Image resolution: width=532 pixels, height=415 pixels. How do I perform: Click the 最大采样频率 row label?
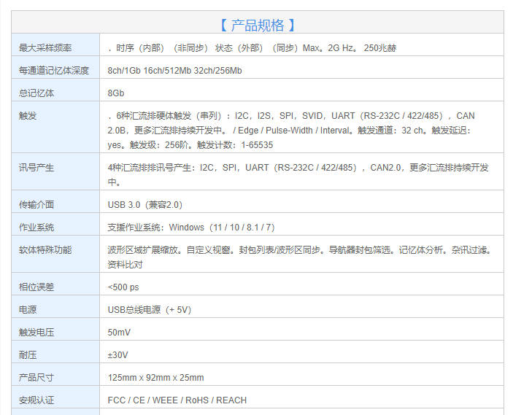pos(45,48)
